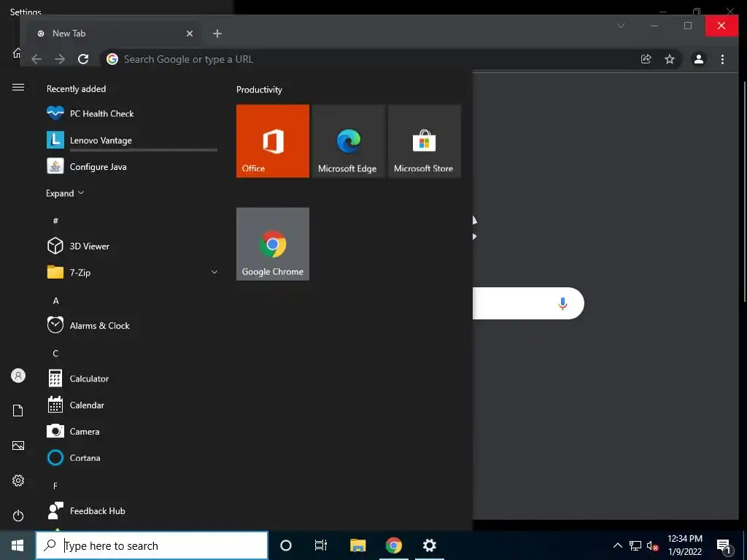This screenshot has width=747, height=560.
Task: Select the New Tab tab in Chrome
Action: click(115, 34)
